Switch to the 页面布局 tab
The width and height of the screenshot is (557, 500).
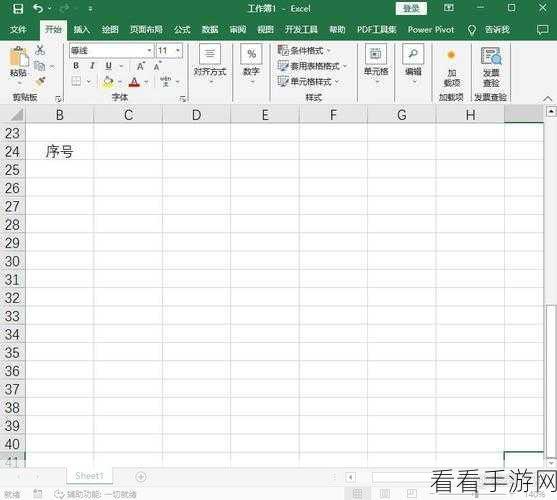(146, 29)
